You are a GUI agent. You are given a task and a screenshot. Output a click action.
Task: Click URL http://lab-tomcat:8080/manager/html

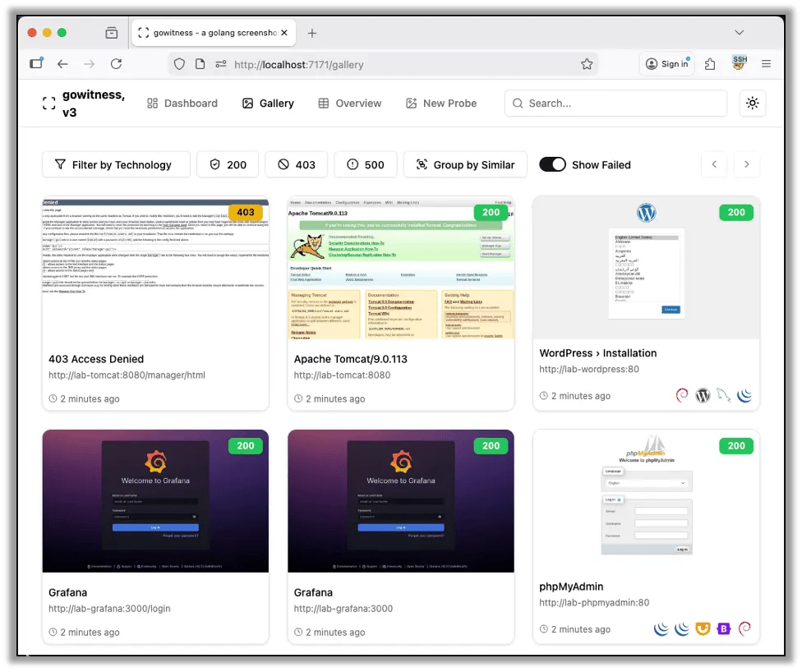coord(127,375)
